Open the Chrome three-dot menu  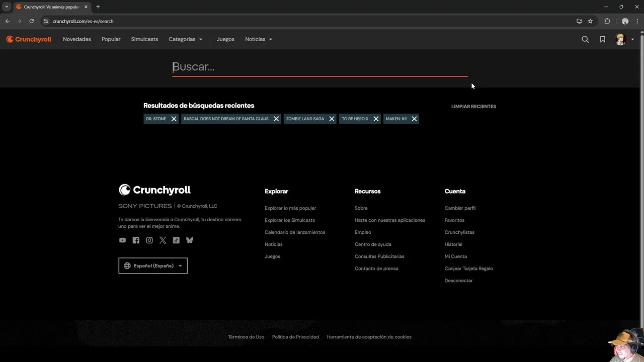coord(637,21)
